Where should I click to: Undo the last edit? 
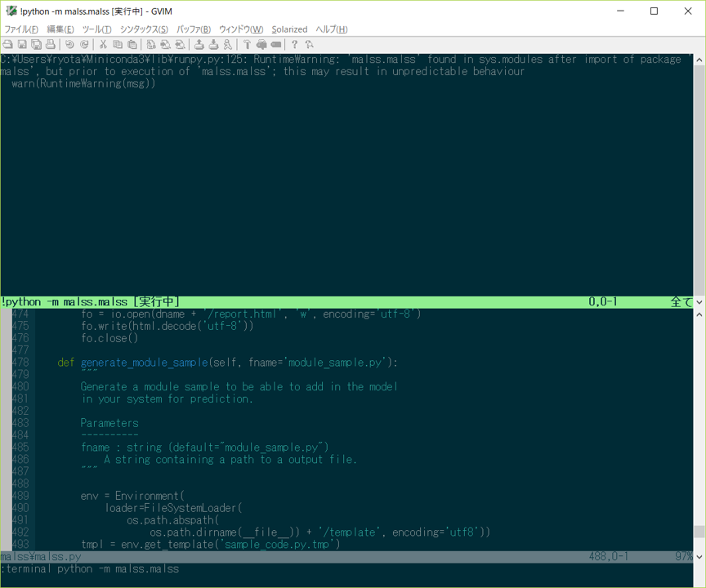point(69,44)
